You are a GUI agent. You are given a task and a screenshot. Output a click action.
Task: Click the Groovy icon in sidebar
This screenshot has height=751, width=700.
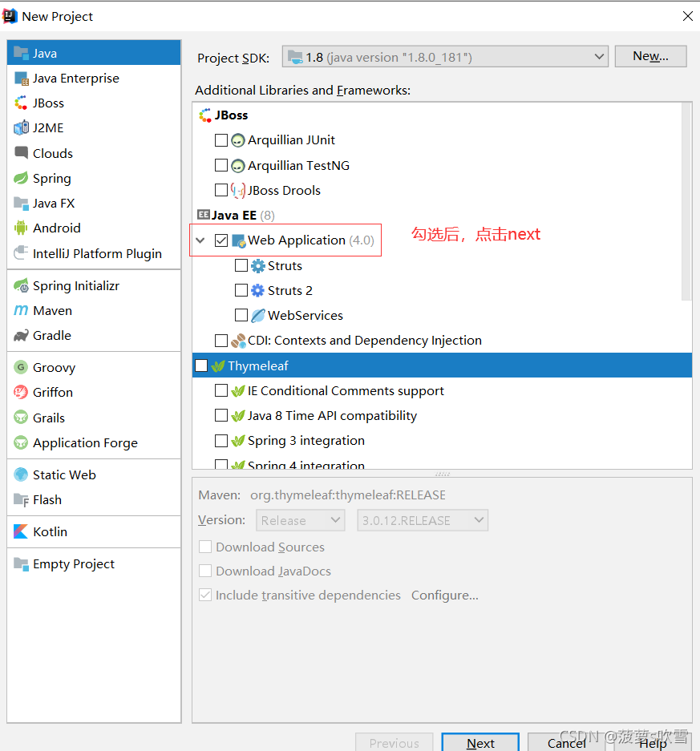[21, 367]
